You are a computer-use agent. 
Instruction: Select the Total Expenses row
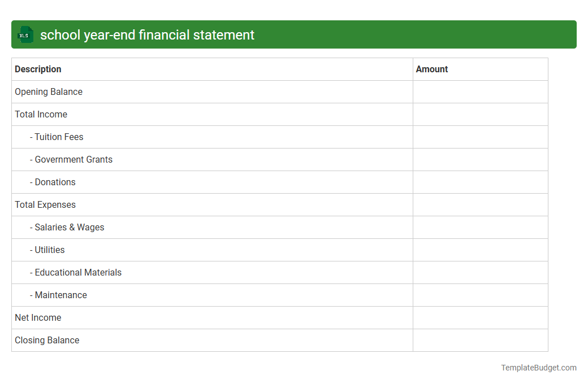click(45, 204)
